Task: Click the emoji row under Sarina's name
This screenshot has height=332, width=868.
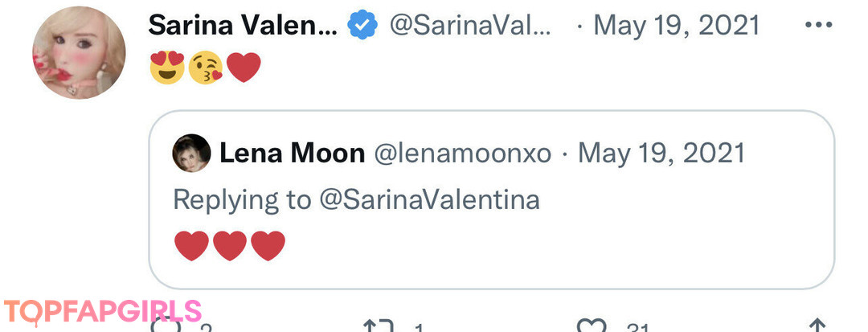Action: point(206,68)
